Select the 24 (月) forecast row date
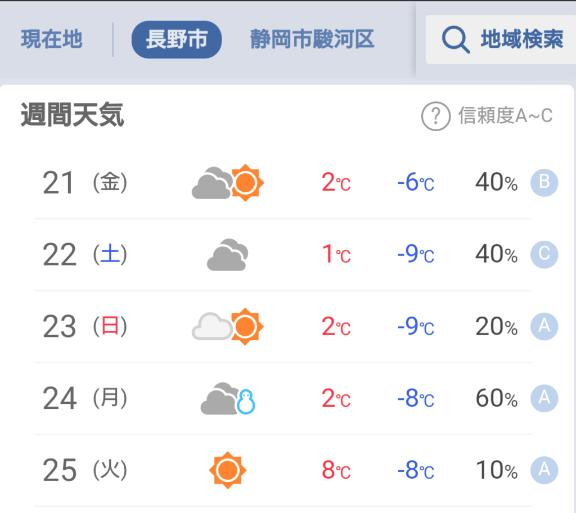The width and height of the screenshot is (576, 513). coord(85,398)
